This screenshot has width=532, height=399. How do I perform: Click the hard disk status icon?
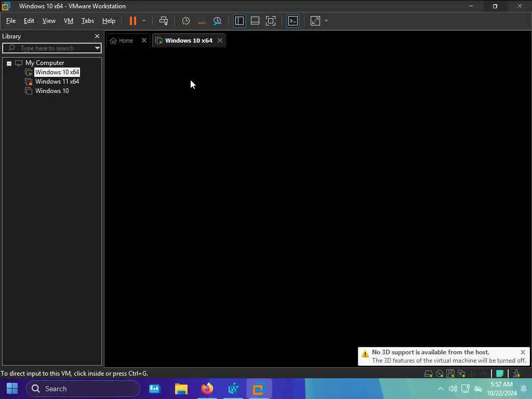(428, 374)
